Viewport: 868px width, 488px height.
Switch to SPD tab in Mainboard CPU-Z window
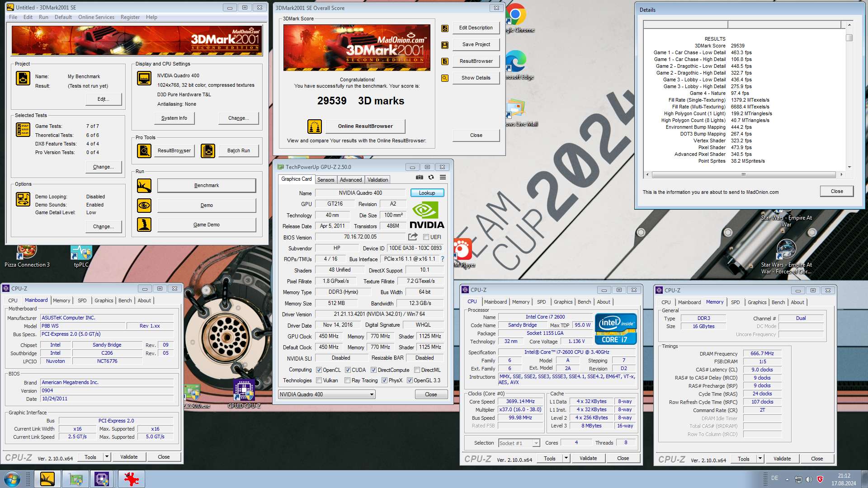click(82, 300)
